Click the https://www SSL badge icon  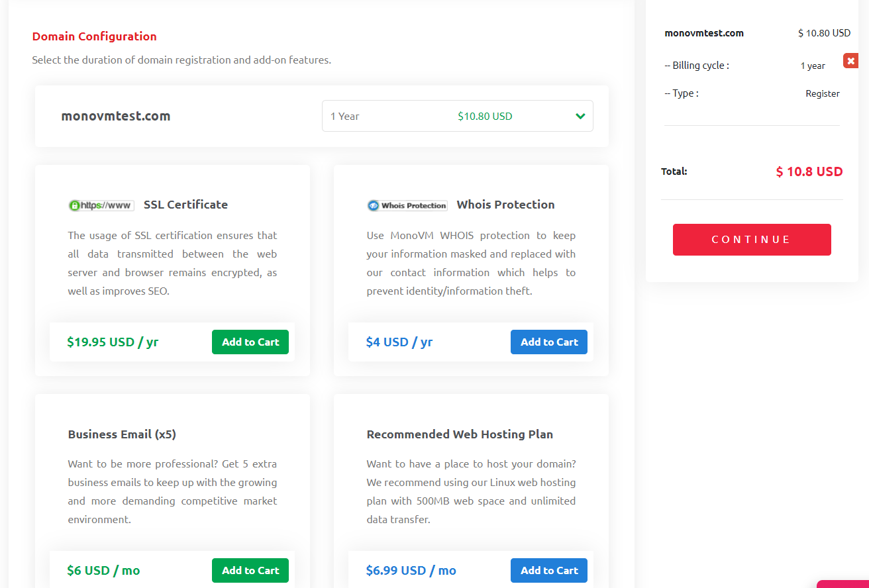(101, 205)
